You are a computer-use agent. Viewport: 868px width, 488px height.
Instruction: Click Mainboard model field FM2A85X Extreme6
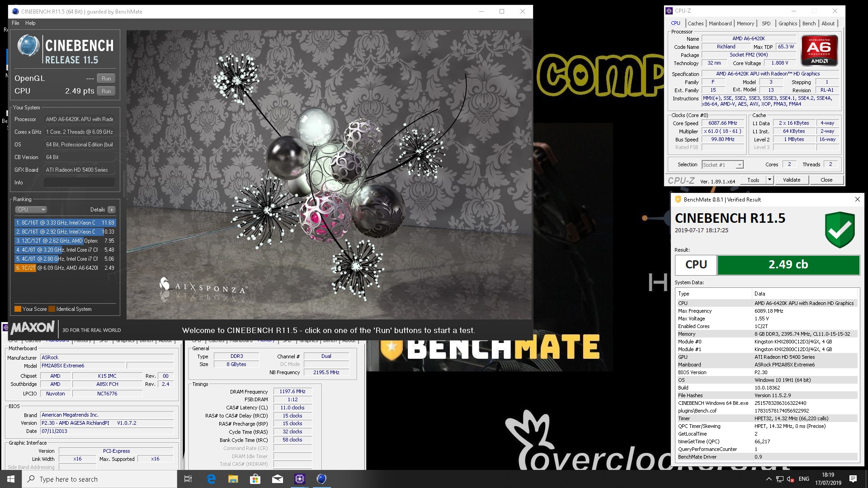pyautogui.click(x=83, y=366)
